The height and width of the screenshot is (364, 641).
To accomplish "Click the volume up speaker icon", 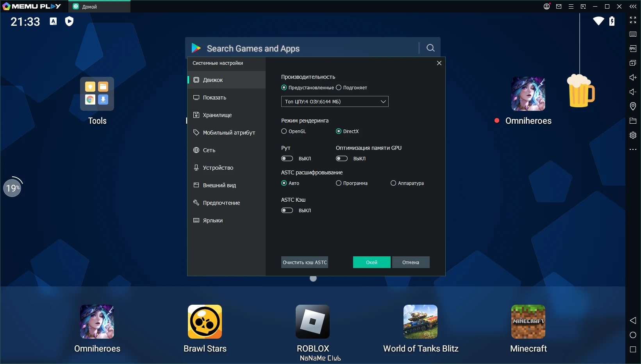I will (633, 77).
